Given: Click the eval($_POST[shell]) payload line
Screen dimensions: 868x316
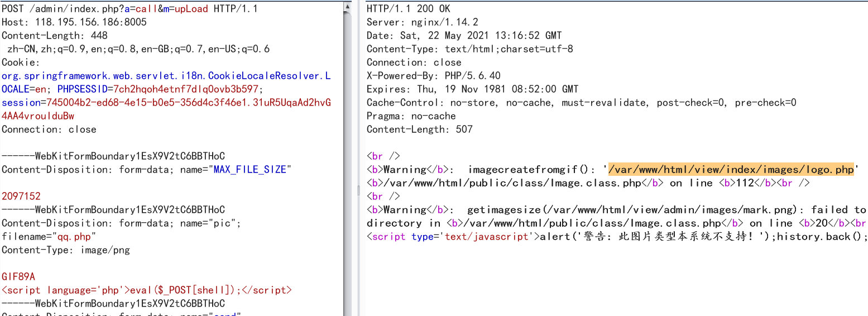Looking at the screenshot, I should (x=147, y=290).
